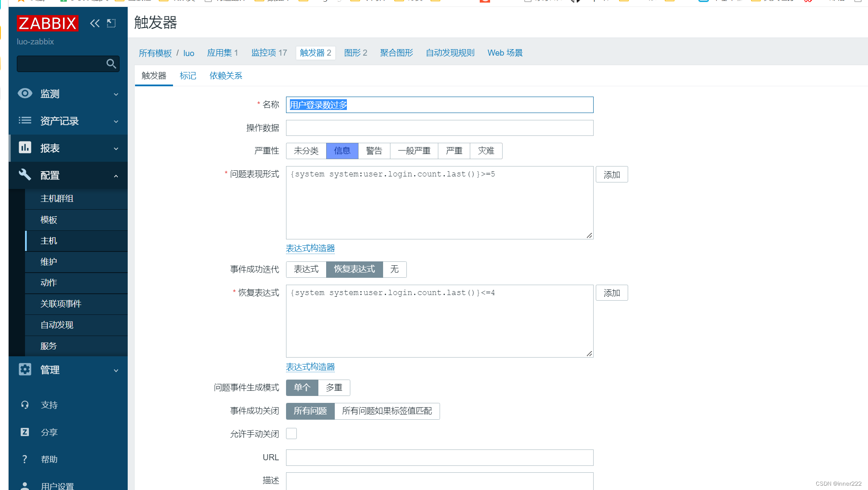The image size is (868, 490).
Task: Open 动作 in the sidebar
Action: tap(76, 283)
